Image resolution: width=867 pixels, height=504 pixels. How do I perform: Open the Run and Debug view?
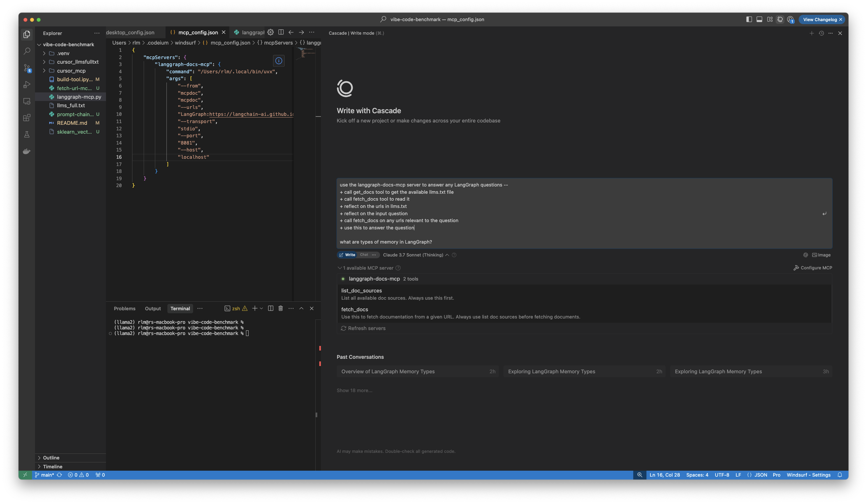click(27, 84)
